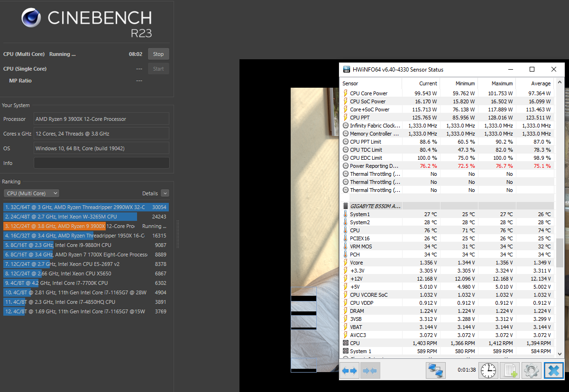
Task: Close sensors with the blue X icon
Action: (553, 370)
